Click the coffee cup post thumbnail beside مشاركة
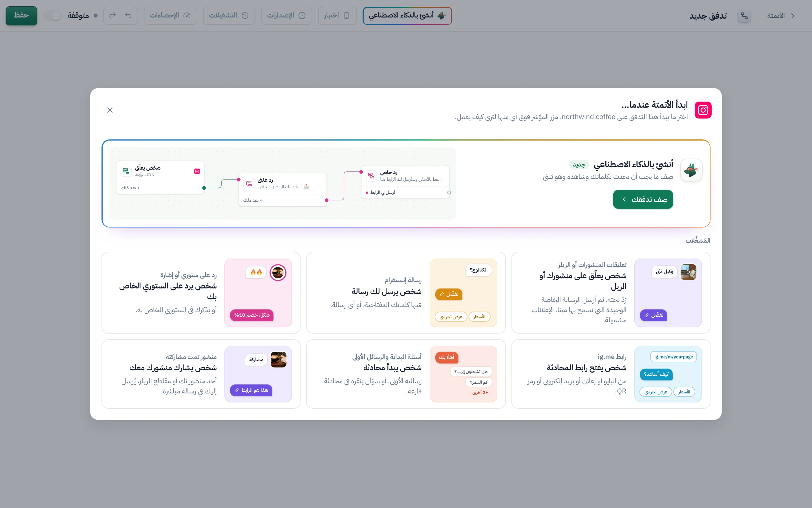 tap(279, 360)
